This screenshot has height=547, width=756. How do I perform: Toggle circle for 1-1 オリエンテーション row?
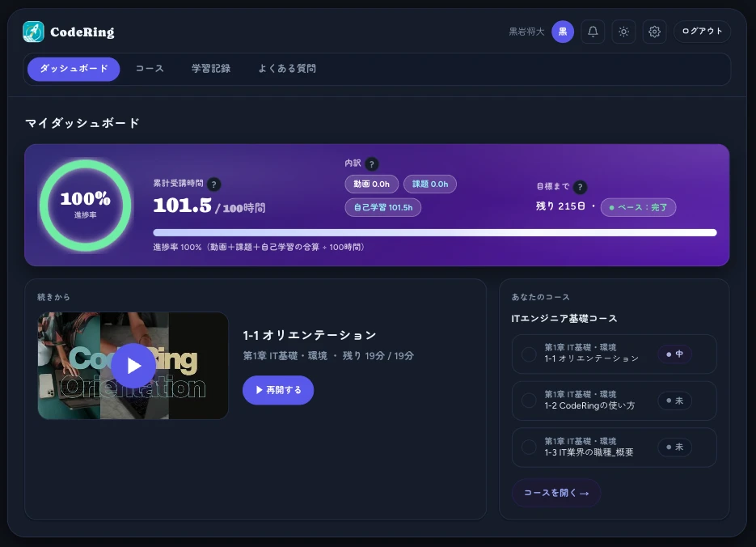click(529, 354)
